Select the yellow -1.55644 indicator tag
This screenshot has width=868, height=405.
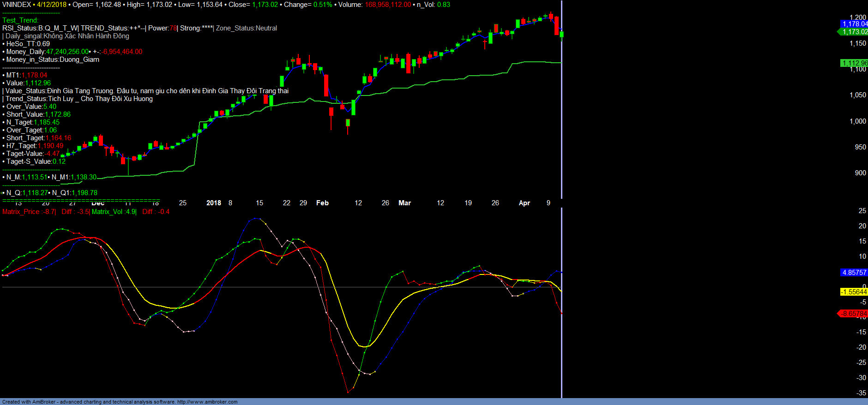coord(854,292)
